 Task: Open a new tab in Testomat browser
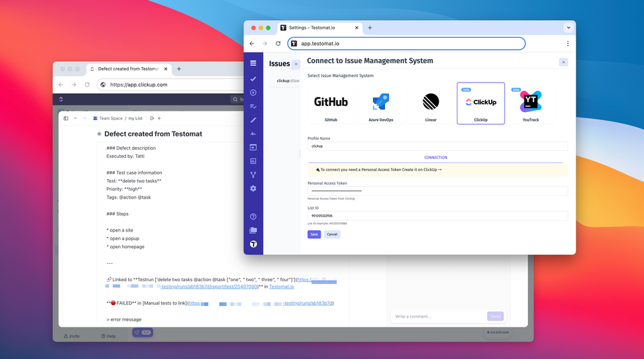(x=370, y=28)
